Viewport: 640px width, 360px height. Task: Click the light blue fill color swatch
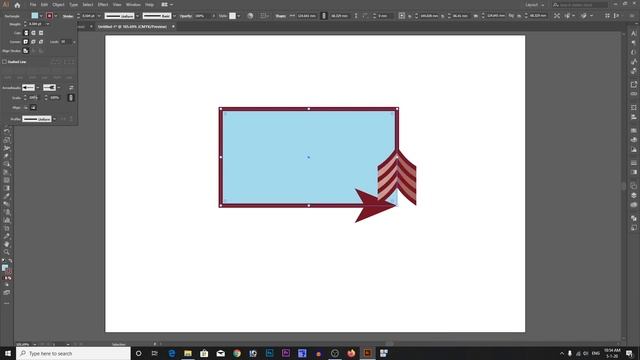point(35,16)
